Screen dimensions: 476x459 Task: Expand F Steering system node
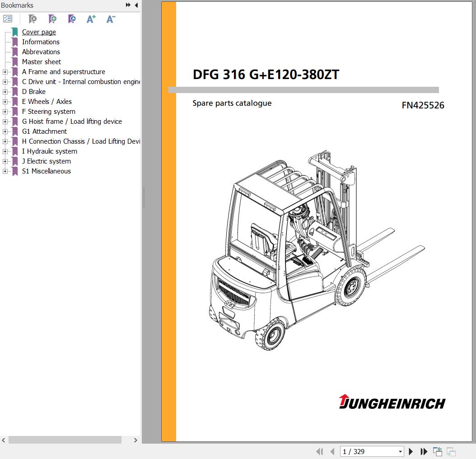5,112
